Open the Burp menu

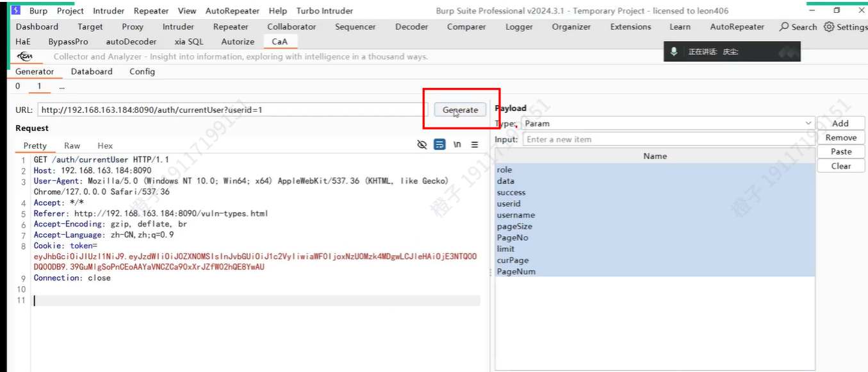(x=38, y=11)
